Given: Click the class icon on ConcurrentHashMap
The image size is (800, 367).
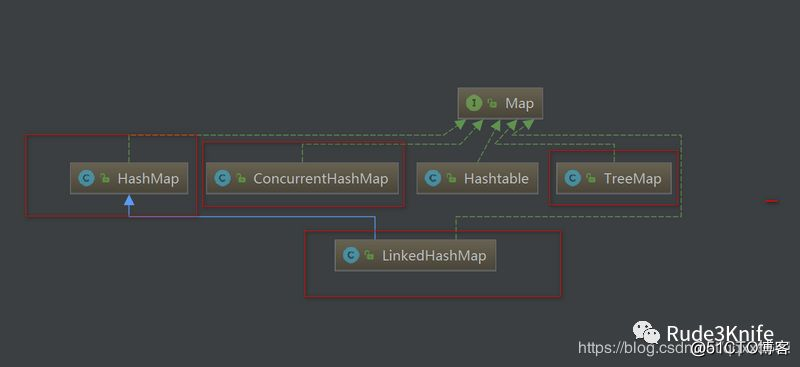Looking at the screenshot, I should [x=222, y=178].
